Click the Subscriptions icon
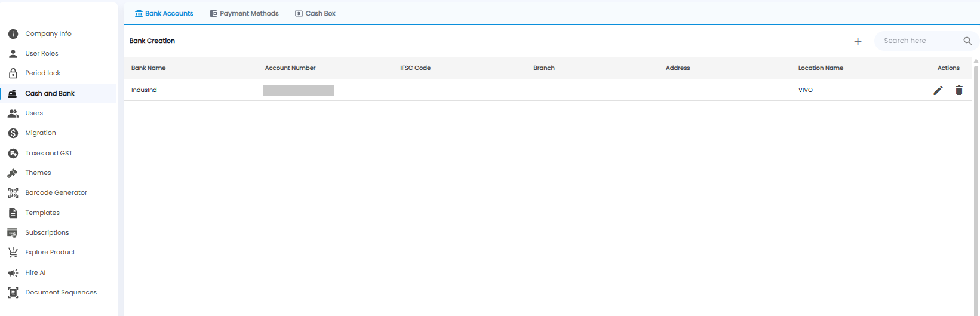Screen dimensions: 980x316 [x=13, y=233]
